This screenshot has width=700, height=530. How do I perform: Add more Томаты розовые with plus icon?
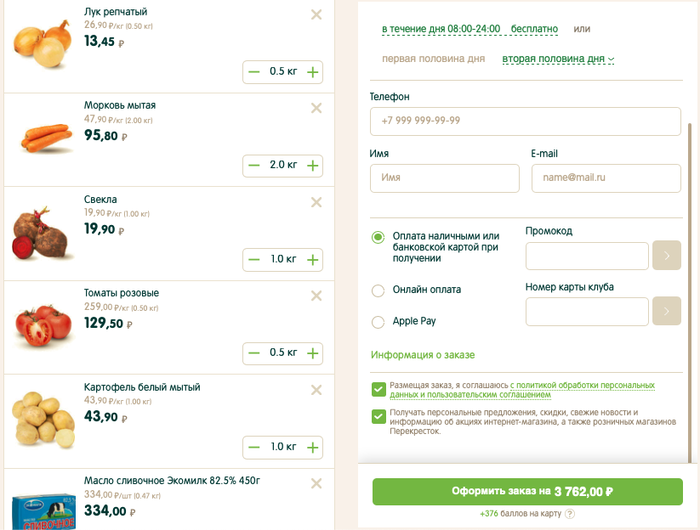313,353
